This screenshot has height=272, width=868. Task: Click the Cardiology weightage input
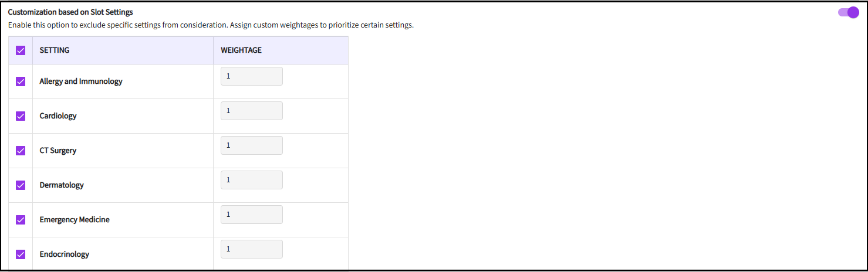click(x=251, y=111)
